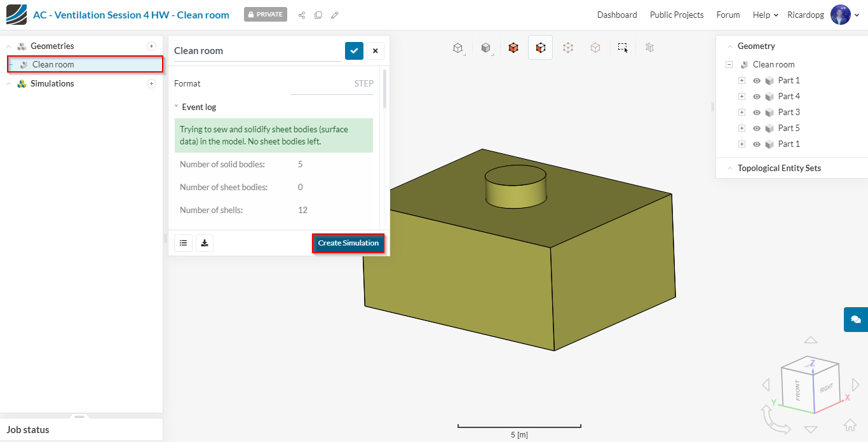
Task: Confirm geometry with the checkmark button
Action: point(354,51)
